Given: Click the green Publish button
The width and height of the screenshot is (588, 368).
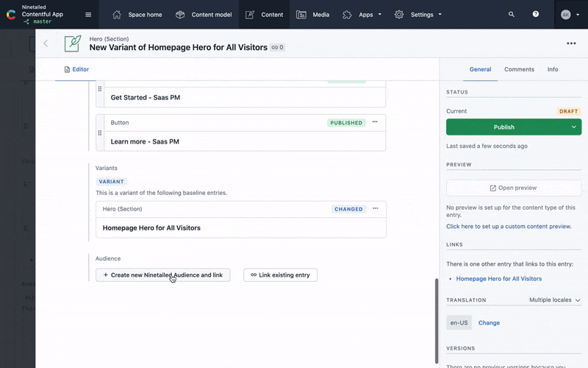Looking at the screenshot, I should [x=504, y=127].
